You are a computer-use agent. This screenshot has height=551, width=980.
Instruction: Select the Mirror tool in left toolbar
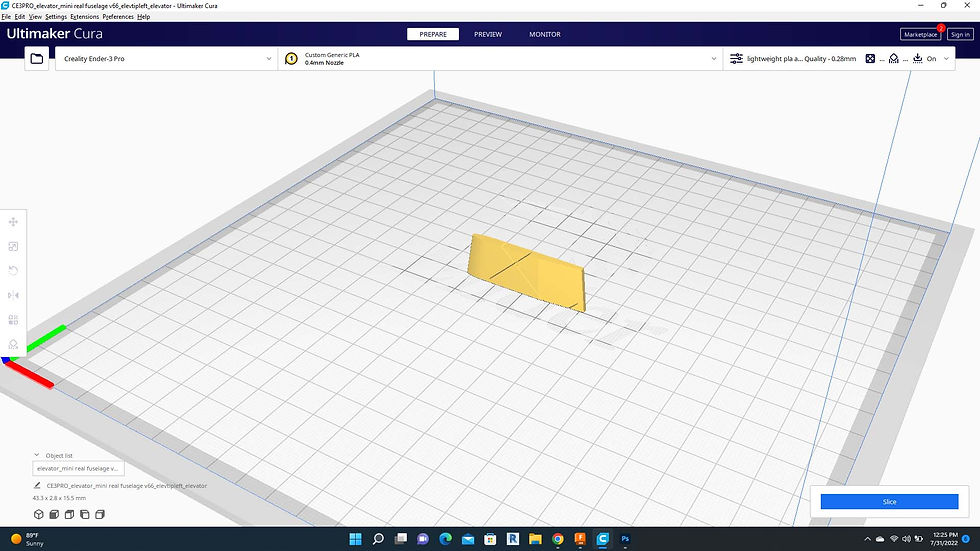13,295
